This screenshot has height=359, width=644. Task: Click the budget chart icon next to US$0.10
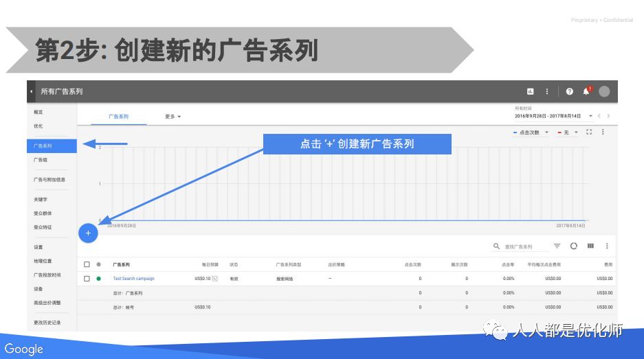click(215, 279)
